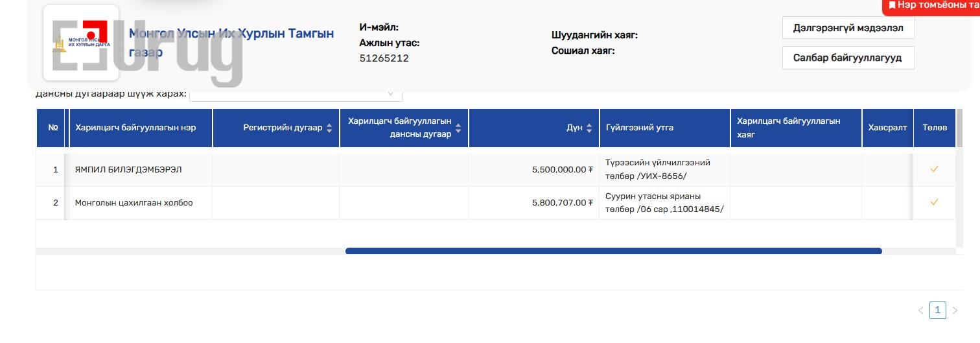The height and width of the screenshot is (343, 980).
Task: Click the checkmark status in row 2
Action: [934, 202]
